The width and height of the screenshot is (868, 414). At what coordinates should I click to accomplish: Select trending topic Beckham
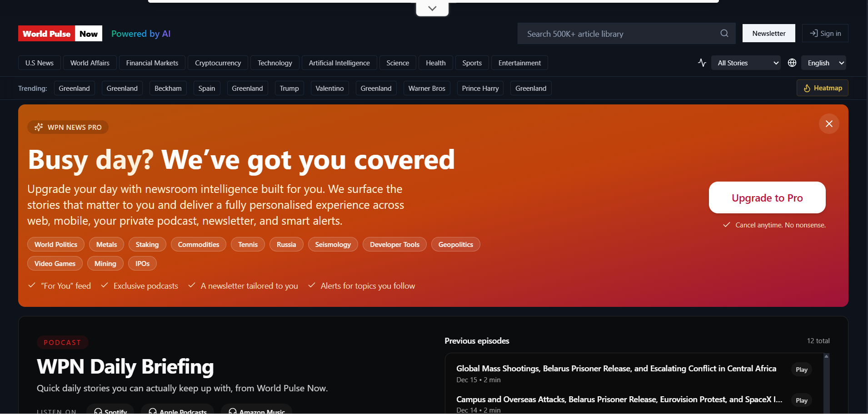click(x=168, y=88)
